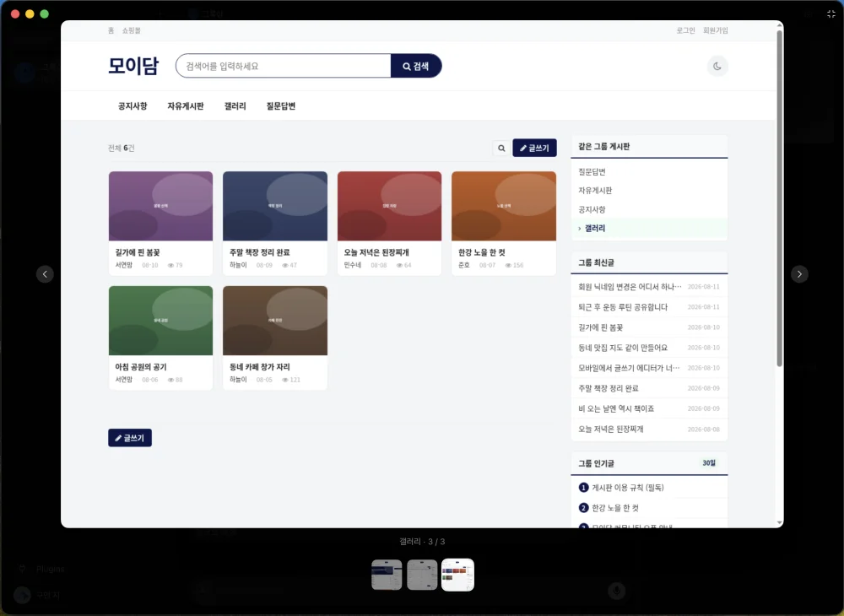
Task: Open the recent post starting with 모바일에서 글쓰기 에디터가
Action: (630, 368)
